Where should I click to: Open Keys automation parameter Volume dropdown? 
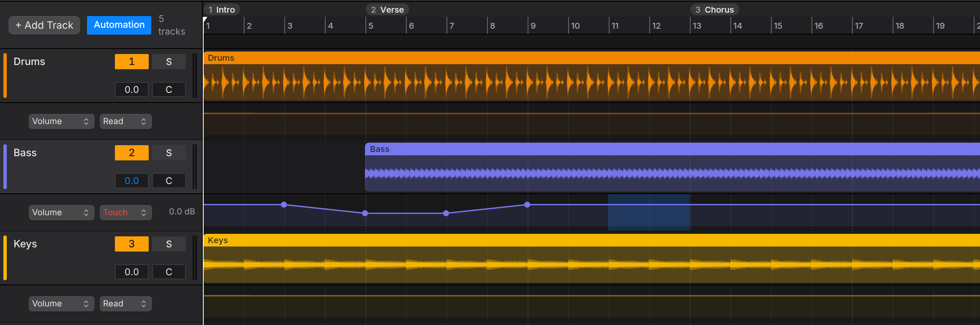(61, 304)
